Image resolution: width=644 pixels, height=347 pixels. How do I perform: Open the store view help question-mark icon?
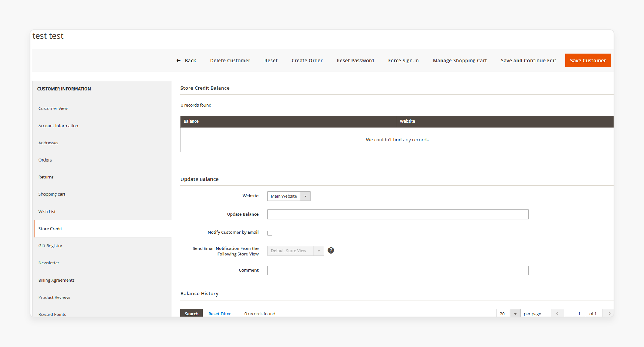(x=331, y=250)
